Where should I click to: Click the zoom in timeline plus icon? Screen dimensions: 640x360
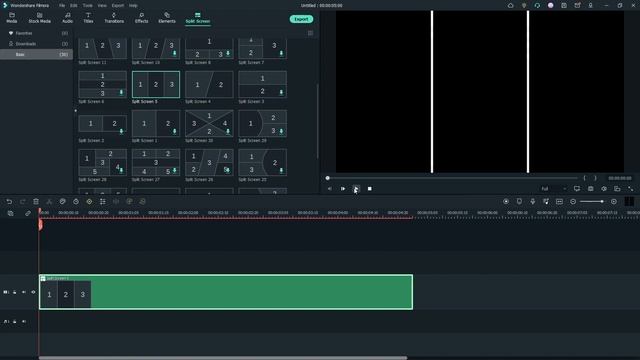coord(613,202)
